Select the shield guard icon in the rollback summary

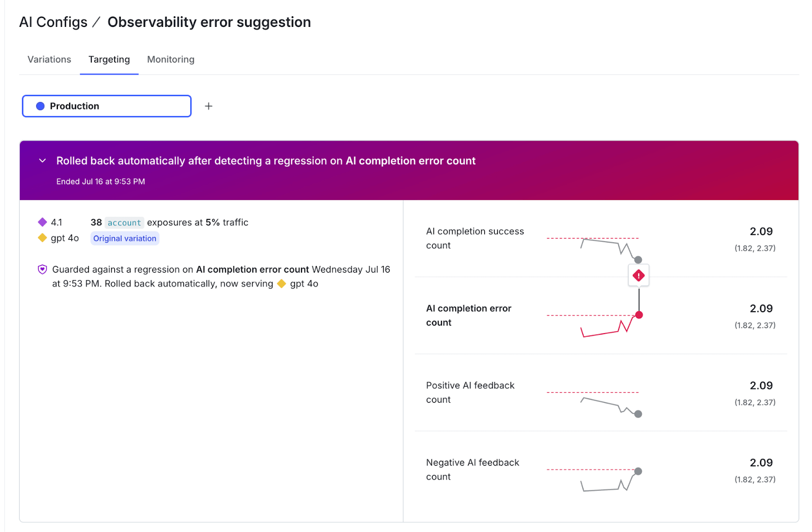[43, 269]
